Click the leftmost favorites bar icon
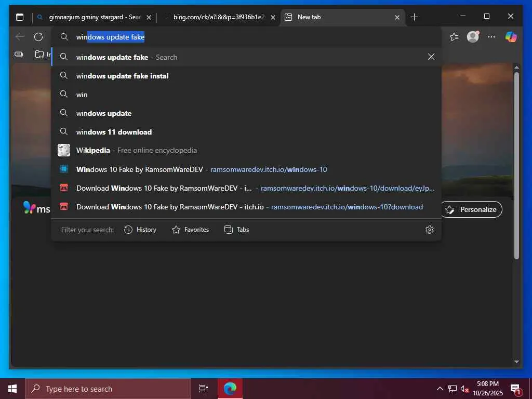 tap(19, 54)
